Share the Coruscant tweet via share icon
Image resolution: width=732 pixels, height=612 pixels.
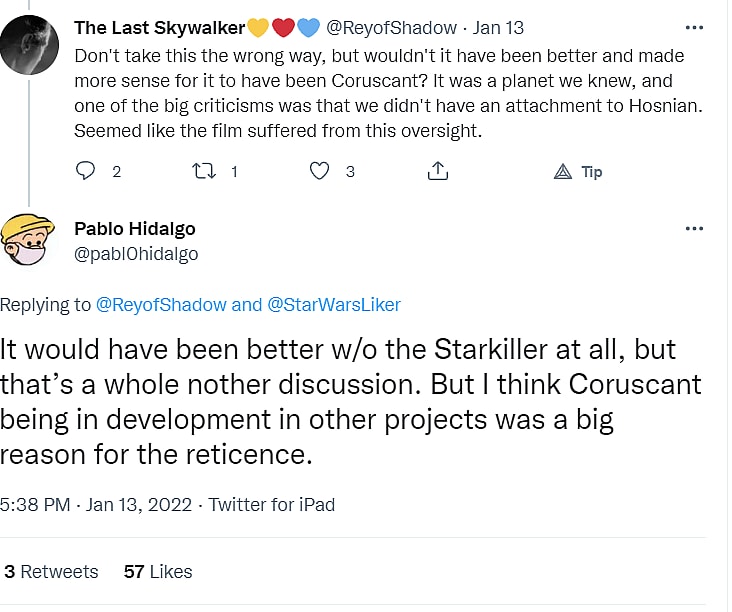[437, 171]
